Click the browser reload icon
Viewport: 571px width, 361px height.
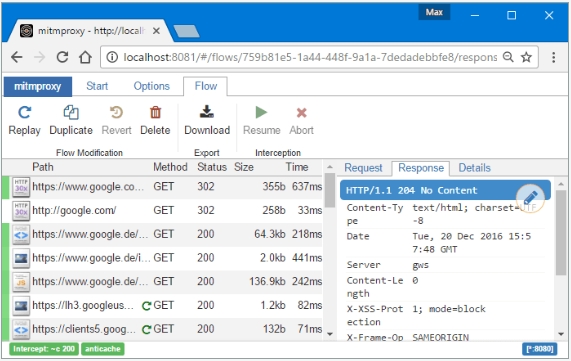[x=62, y=57]
